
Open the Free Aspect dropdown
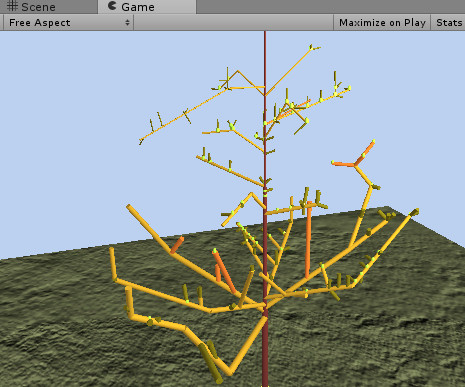coord(68,23)
